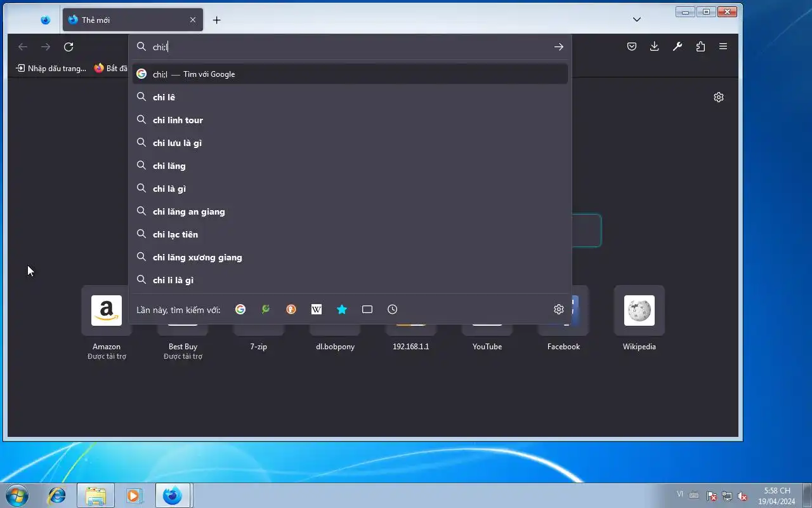Click the Firefox View icon beside tabs
This screenshot has width=812, height=508.
pos(45,20)
